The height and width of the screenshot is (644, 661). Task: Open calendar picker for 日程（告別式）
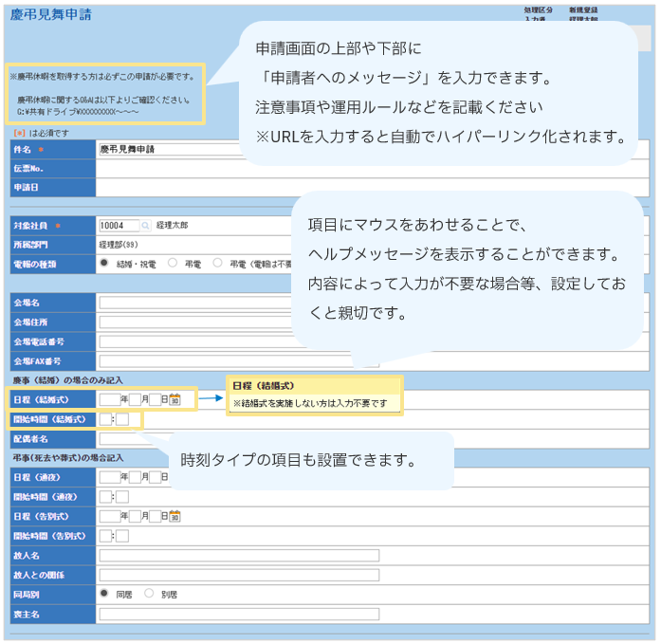(175, 516)
